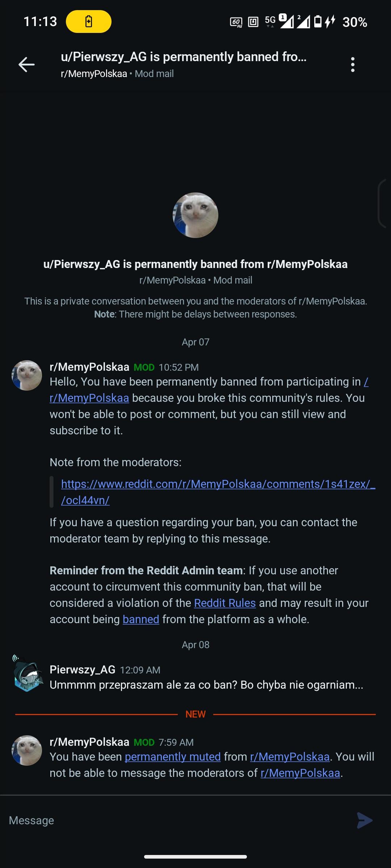
Task: Tap r/MemyPolskaa sender name at 10:52 PM
Action: pyautogui.click(x=89, y=367)
